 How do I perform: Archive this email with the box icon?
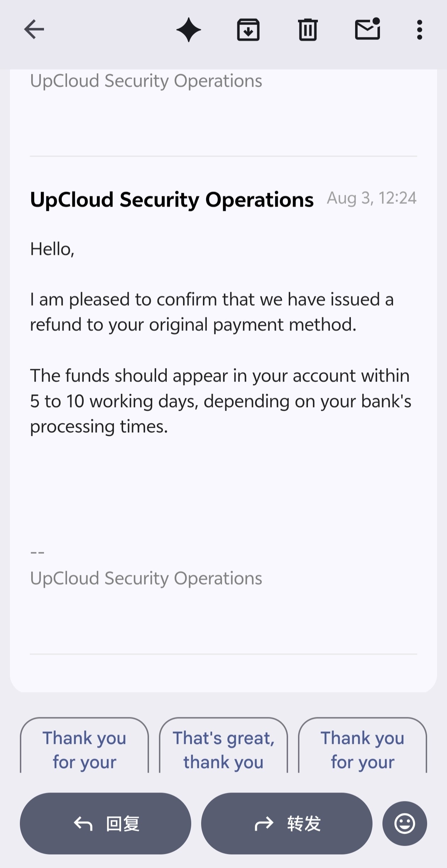248,29
